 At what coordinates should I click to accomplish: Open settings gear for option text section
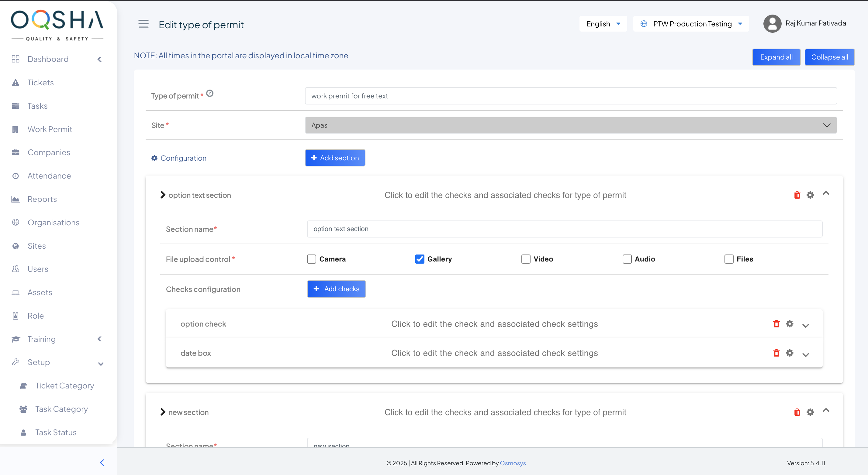pyautogui.click(x=810, y=195)
